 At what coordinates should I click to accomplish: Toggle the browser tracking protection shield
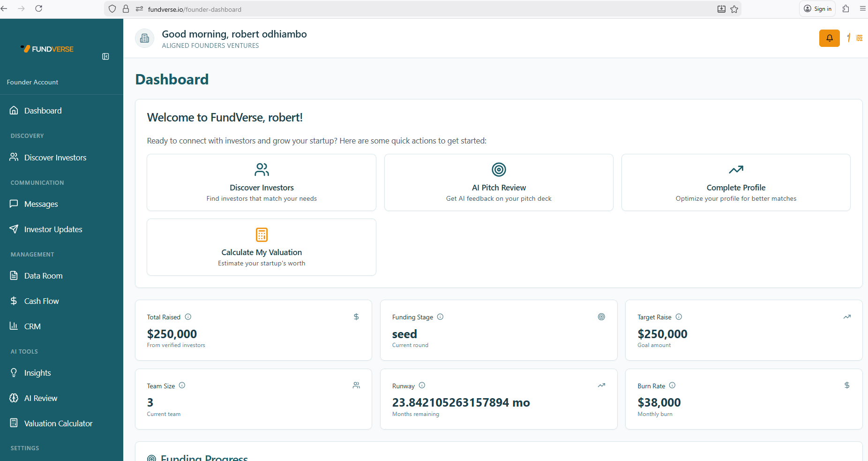pyautogui.click(x=112, y=9)
